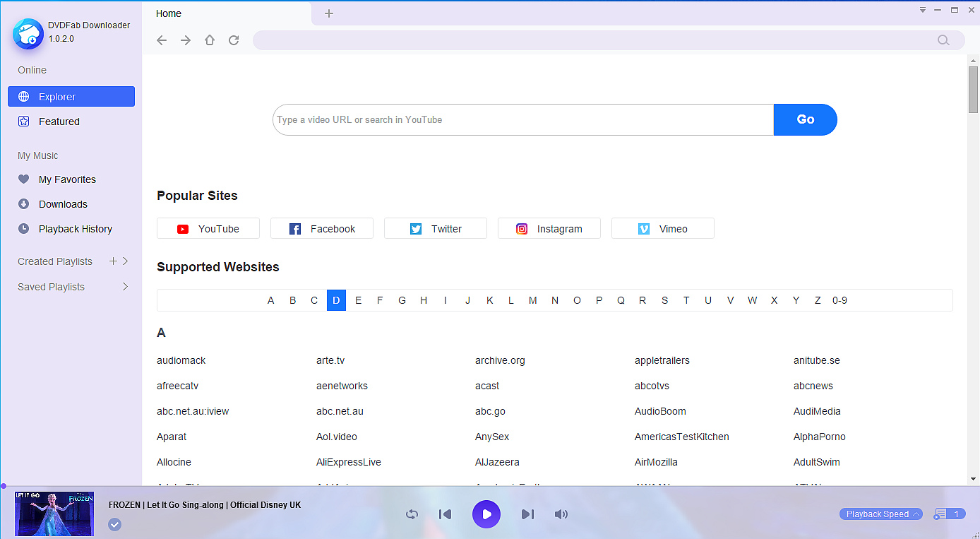980x539 pixels.
Task: Switch to the Home tab
Action: pyautogui.click(x=227, y=13)
